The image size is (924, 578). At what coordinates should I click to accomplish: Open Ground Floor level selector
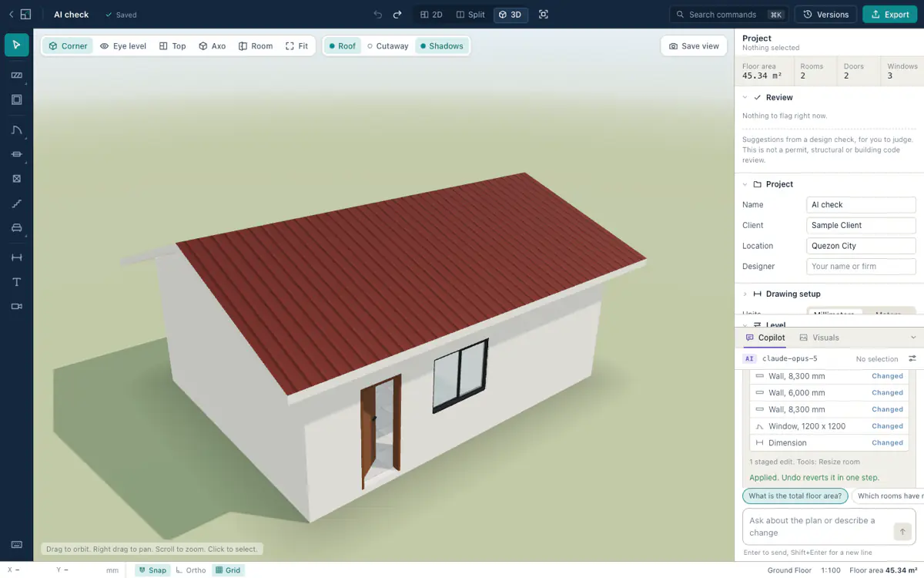point(789,570)
